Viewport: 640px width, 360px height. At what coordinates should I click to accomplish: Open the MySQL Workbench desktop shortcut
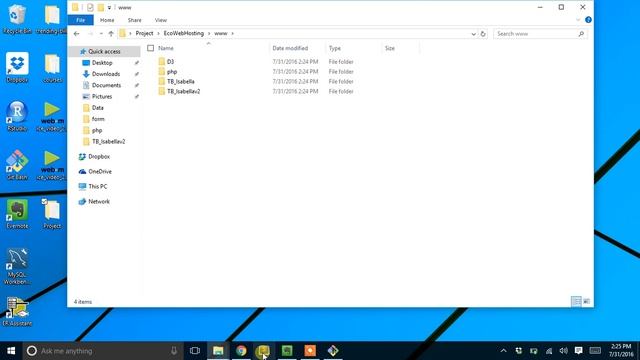click(17, 266)
